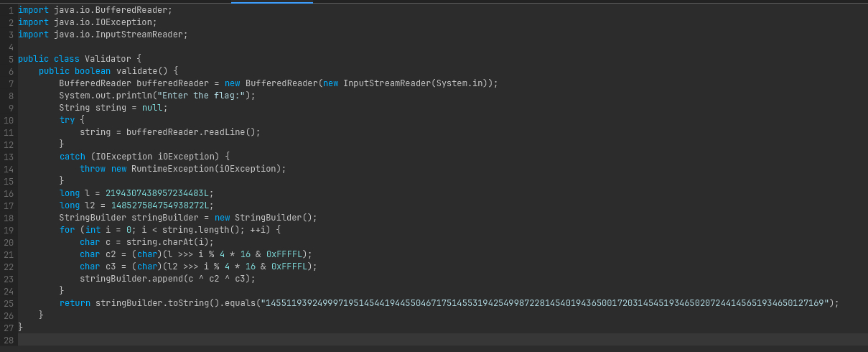Viewport: 868px width, 352px height.
Task: Click string.length() in the loop condition
Action: 203,230
